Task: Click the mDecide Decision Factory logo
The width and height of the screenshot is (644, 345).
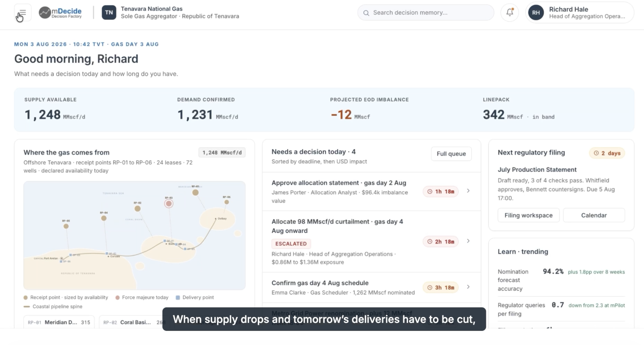Action: click(x=60, y=12)
